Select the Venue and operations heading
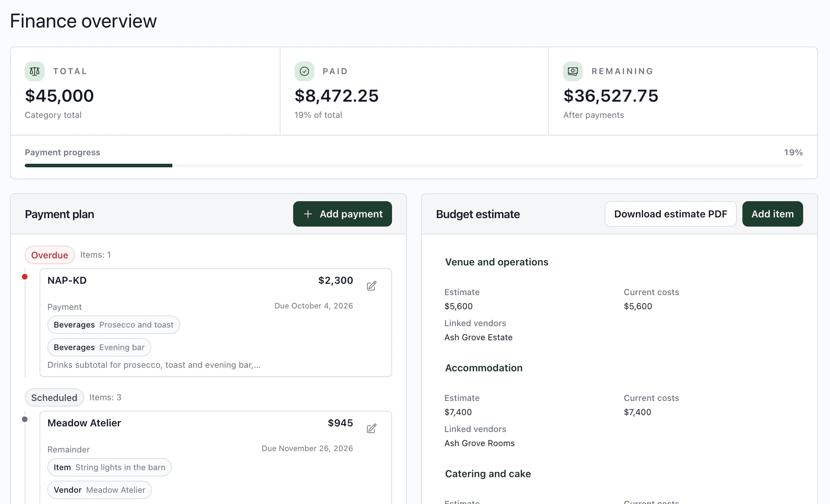Viewport: 830px width, 504px height. pyautogui.click(x=497, y=262)
